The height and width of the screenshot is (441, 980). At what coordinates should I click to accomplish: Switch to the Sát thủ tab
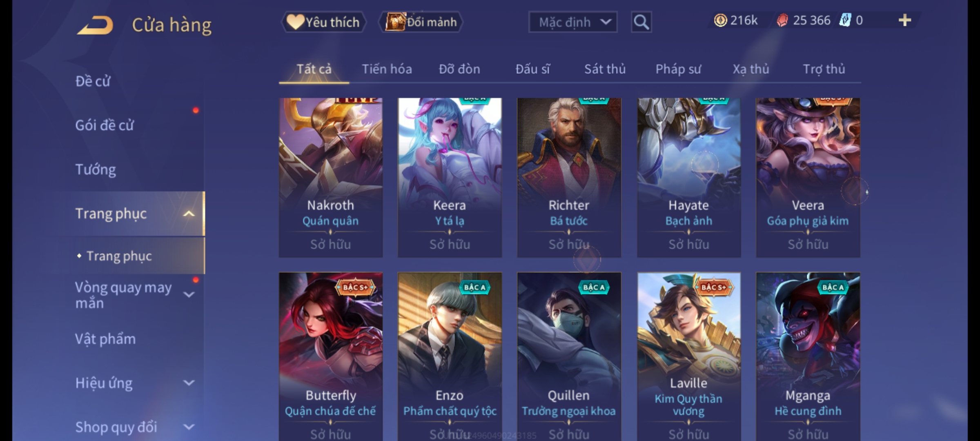click(605, 69)
